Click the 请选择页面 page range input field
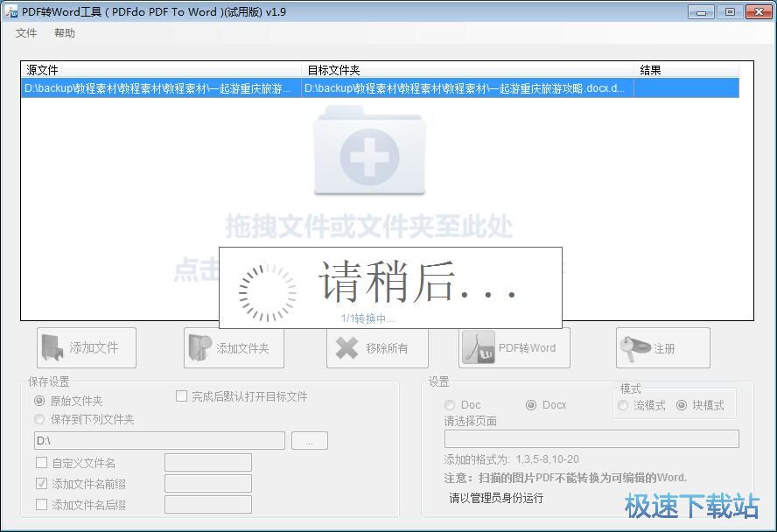 click(591, 437)
